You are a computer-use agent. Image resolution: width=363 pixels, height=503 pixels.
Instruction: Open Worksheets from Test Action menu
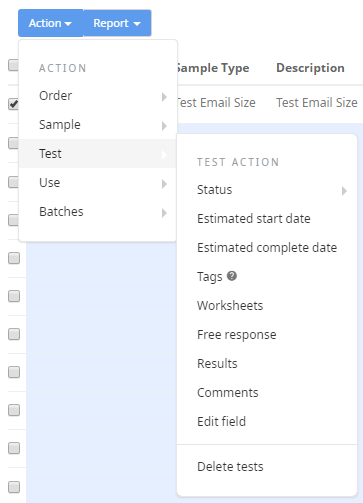pos(267,306)
